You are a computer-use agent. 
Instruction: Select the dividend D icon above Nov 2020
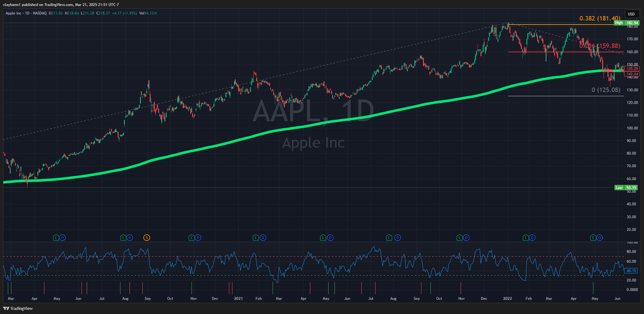pyautogui.click(x=198, y=237)
